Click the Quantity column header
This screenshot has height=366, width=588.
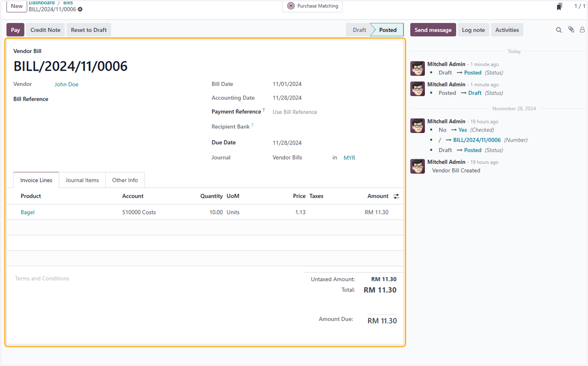212,196
